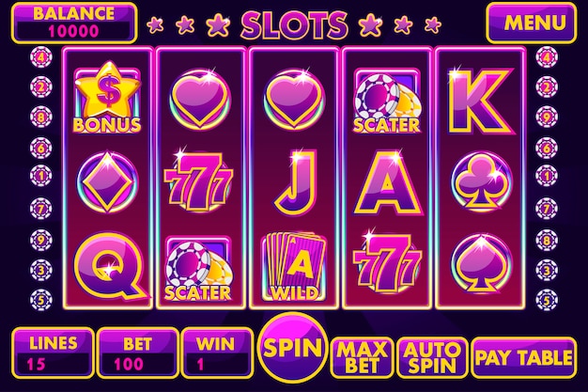Toggle payline chip 6 on left side
This screenshot has height=392, width=588.
41,148
